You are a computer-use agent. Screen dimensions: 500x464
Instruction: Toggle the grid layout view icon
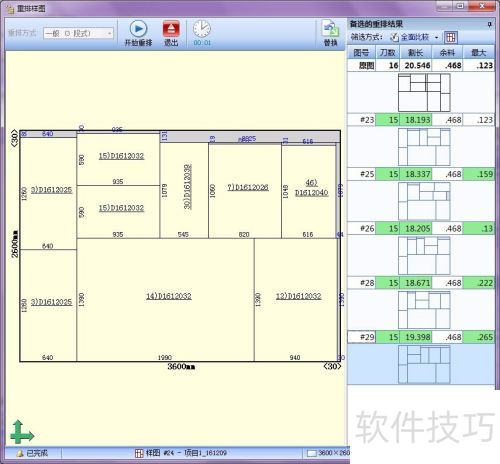pyautogui.click(x=451, y=37)
